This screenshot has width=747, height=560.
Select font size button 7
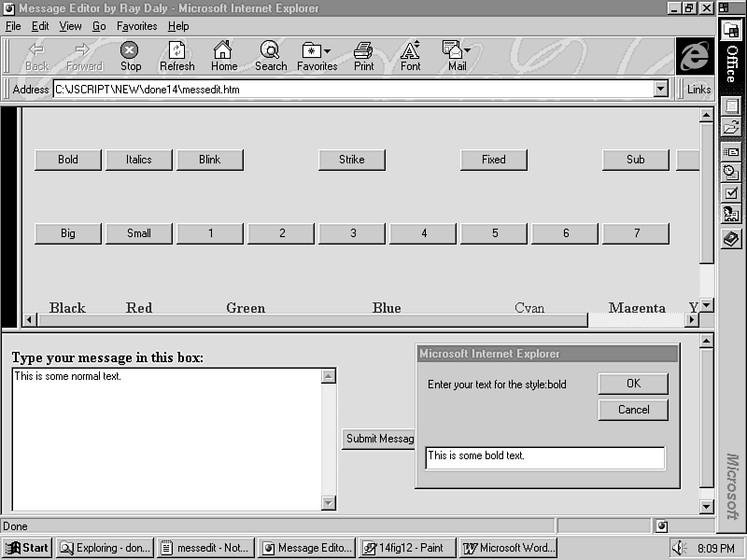636,233
